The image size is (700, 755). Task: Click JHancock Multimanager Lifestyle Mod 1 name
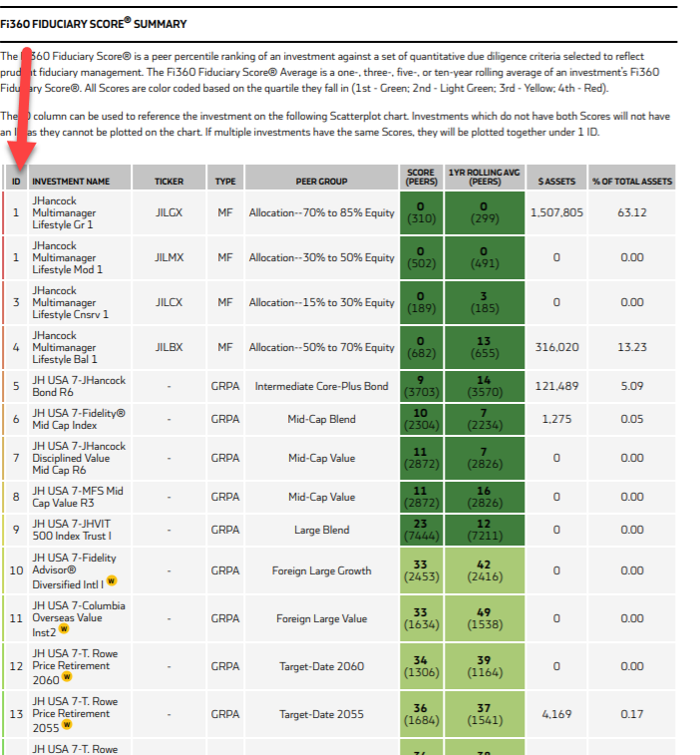pyautogui.click(x=68, y=257)
